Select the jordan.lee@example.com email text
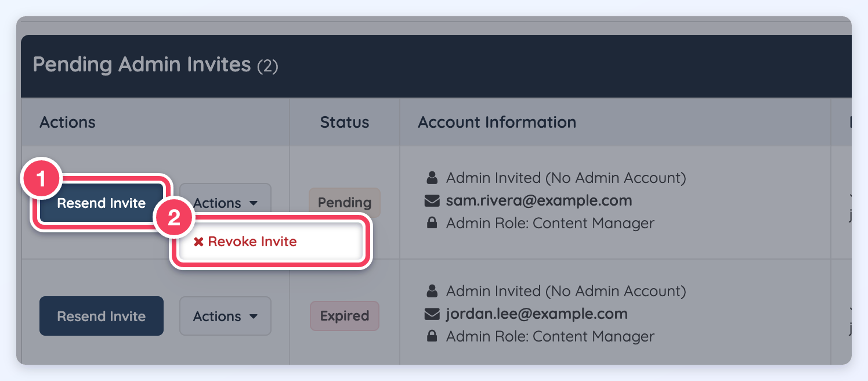The height and width of the screenshot is (381, 868). pos(537,314)
